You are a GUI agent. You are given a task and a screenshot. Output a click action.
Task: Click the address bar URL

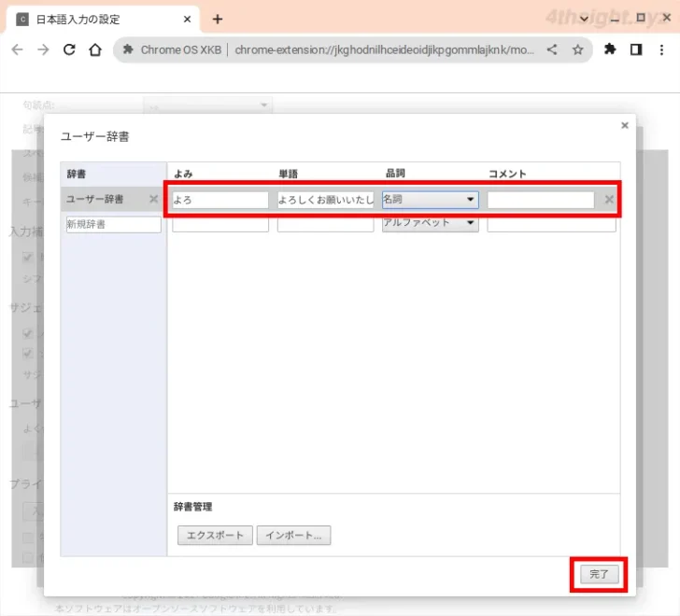coord(384,49)
